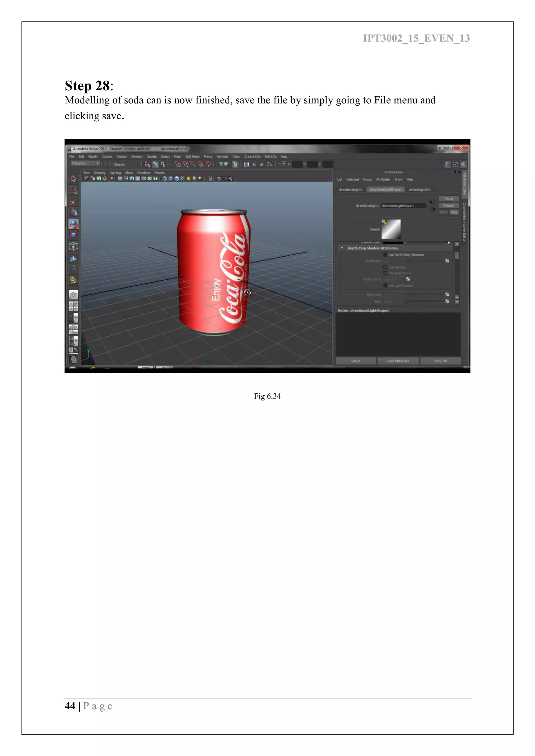Open the viewport Lighting menu
The width and height of the screenshot is (535, 756).
click(x=115, y=173)
